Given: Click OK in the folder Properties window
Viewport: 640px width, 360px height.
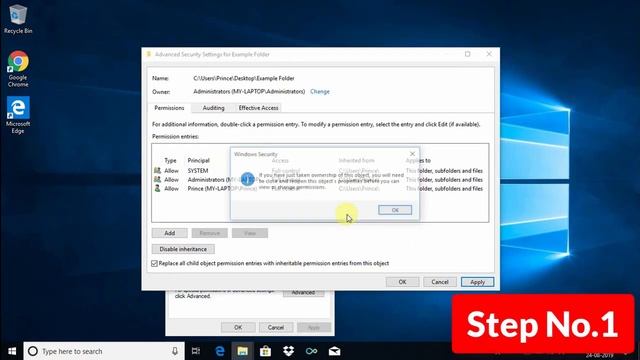Looking at the screenshot, I should (238, 327).
